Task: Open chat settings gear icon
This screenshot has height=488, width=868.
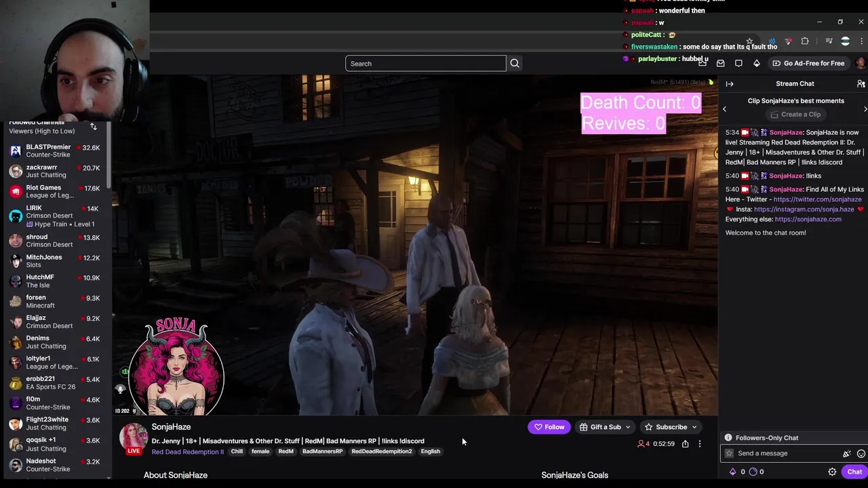Action: 832,472
